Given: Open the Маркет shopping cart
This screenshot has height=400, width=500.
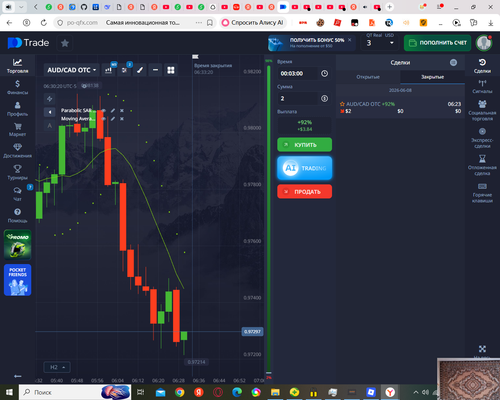Looking at the screenshot, I should tap(17, 130).
